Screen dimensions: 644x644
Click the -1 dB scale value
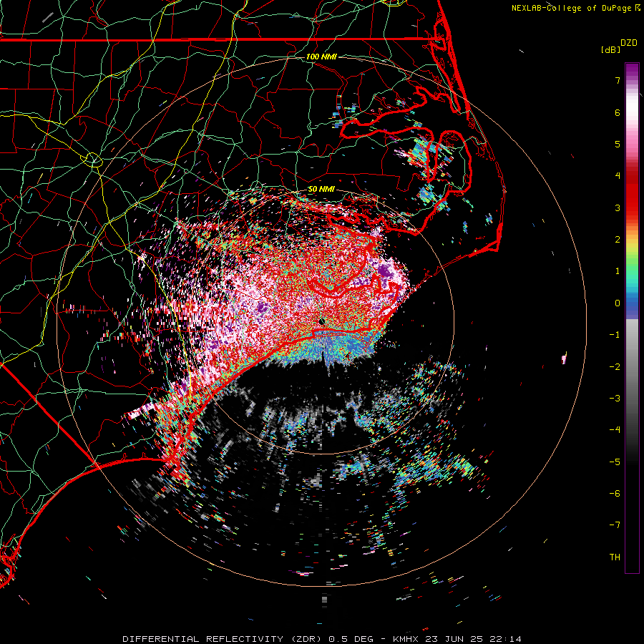pyautogui.click(x=615, y=335)
